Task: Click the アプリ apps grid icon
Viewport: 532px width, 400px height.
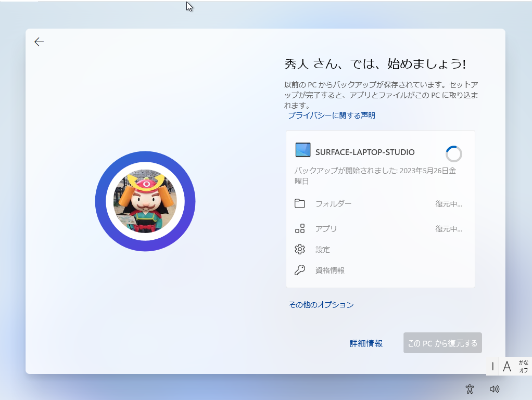Action: pyautogui.click(x=300, y=228)
